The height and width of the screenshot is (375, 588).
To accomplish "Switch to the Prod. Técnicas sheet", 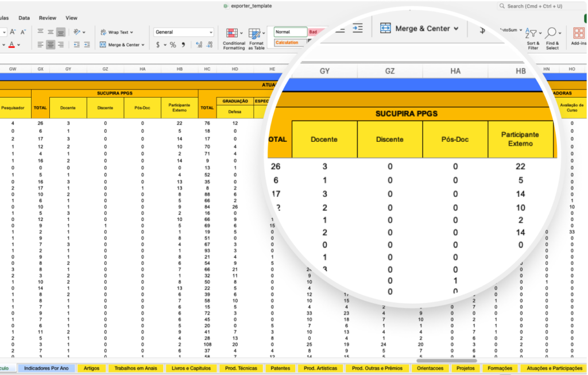I will pos(241,368).
